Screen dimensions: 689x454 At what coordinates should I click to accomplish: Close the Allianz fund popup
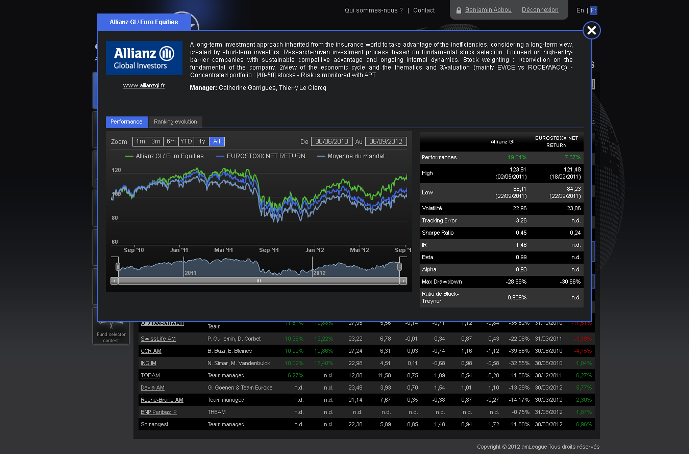pyautogui.click(x=591, y=30)
